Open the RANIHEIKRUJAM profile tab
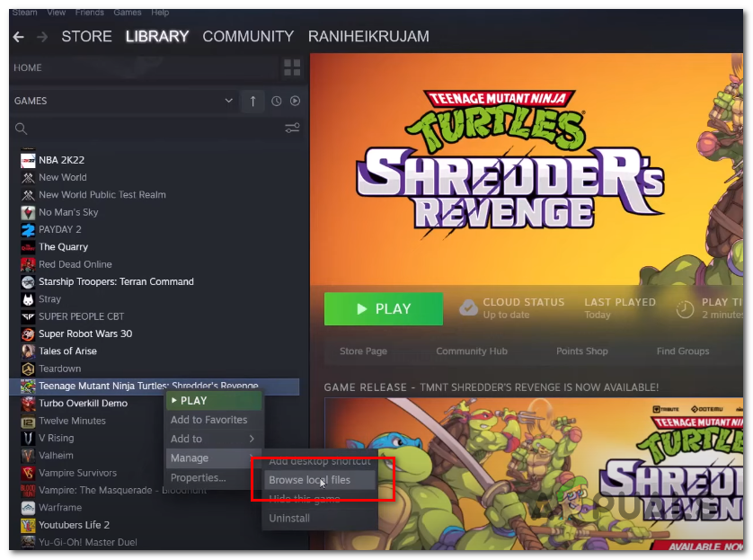 tap(368, 37)
